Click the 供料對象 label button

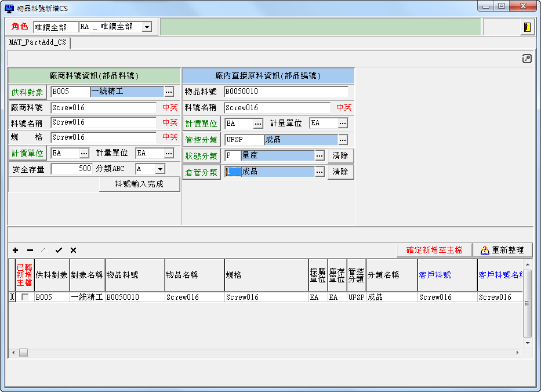(27, 92)
